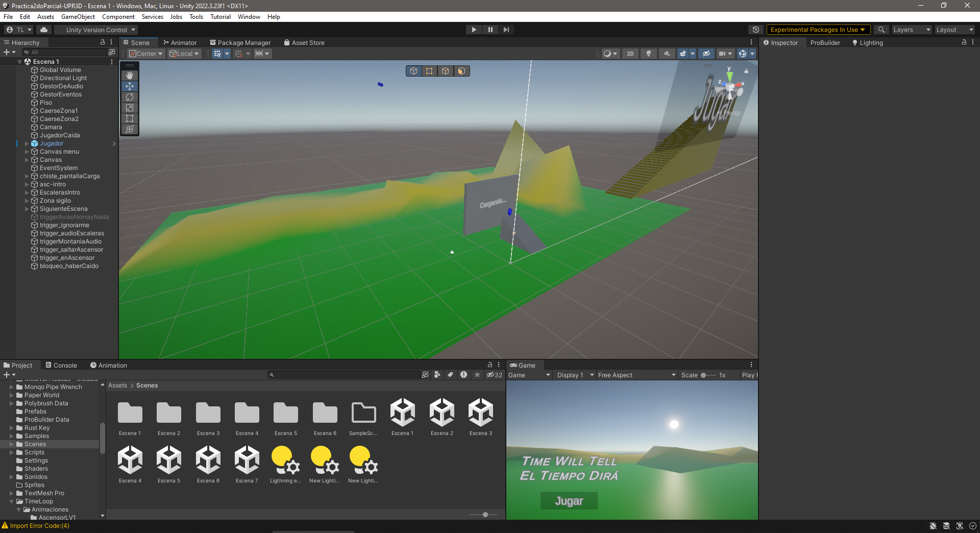Image resolution: width=980 pixels, height=533 pixels.
Task: Toggle scene lighting on or off
Action: 649,54
